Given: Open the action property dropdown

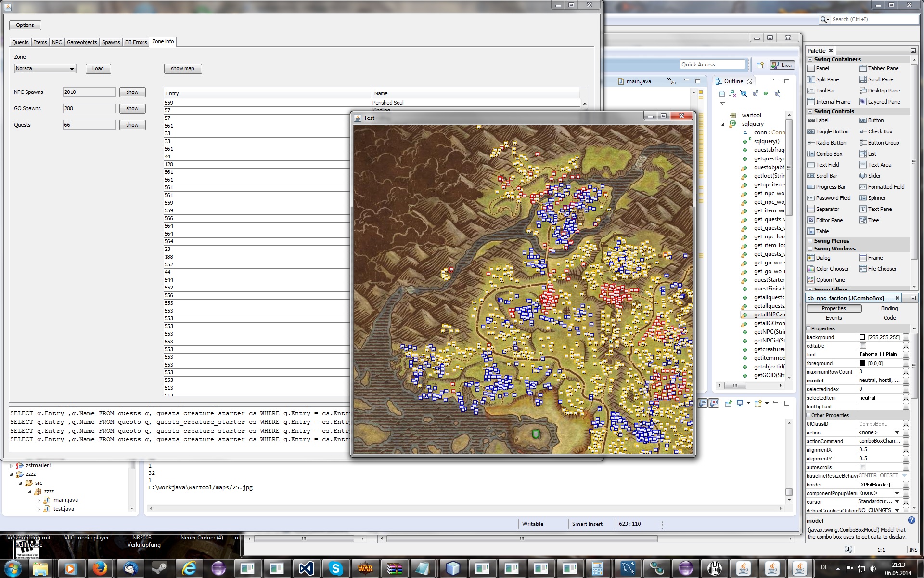Looking at the screenshot, I should (x=897, y=433).
